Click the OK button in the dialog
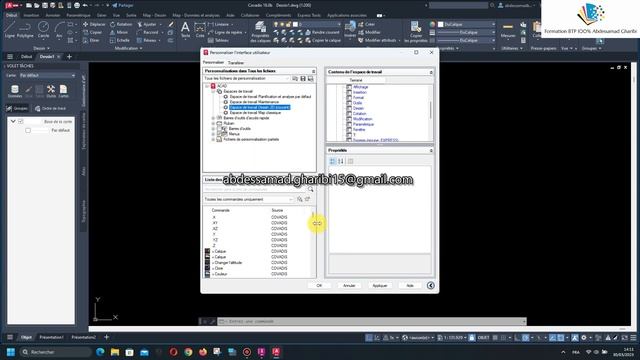Image resolution: width=640 pixels, height=360 pixels. click(319, 285)
